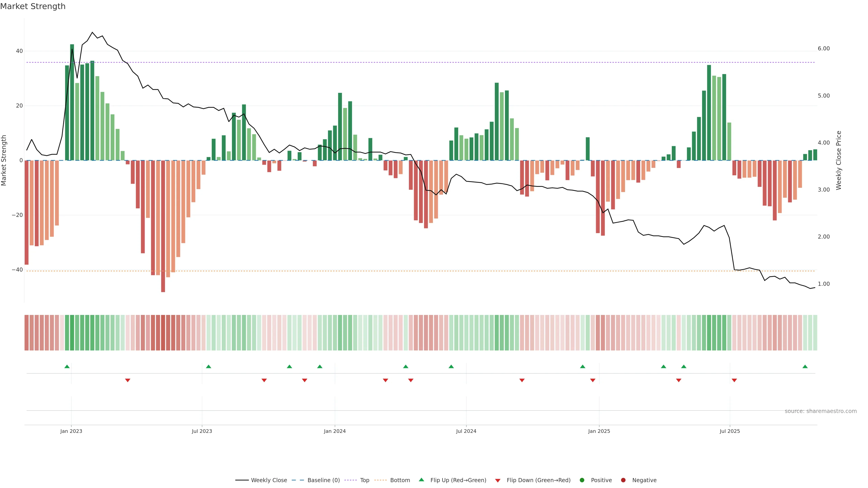Click the purple dotted Top threshold line

click(x=404, y=62)
